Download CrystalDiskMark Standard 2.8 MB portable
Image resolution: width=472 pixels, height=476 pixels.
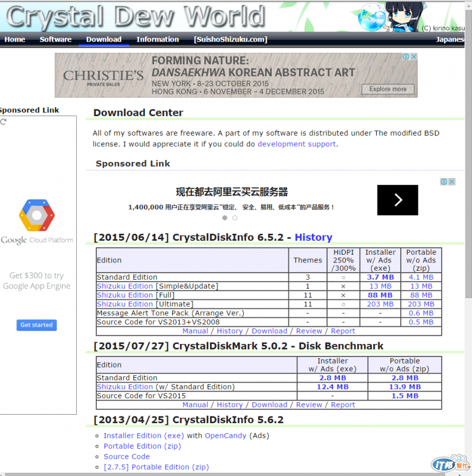[405, 378]
